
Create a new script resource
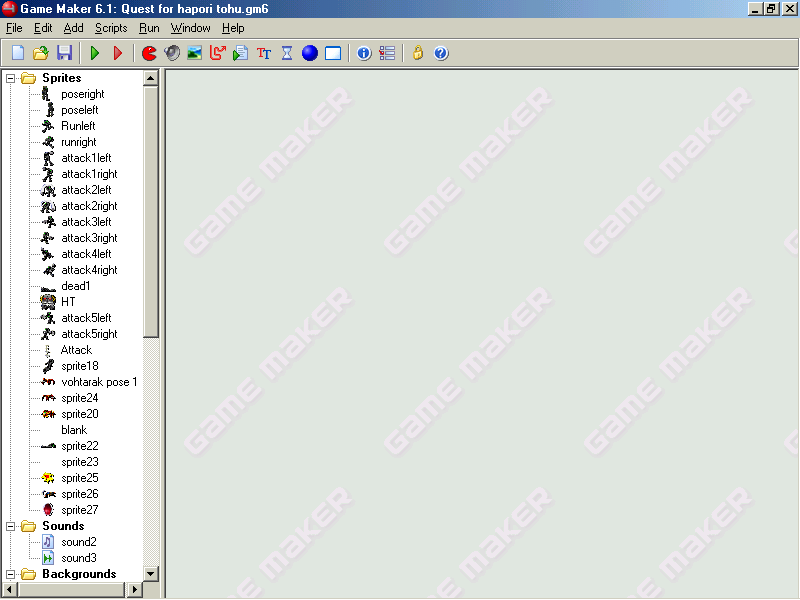[x=239, y=53]
